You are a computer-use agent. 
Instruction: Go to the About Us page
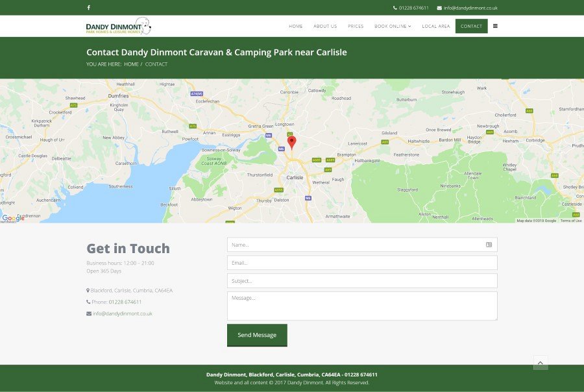pyautogui.click(x=325, y=26)
